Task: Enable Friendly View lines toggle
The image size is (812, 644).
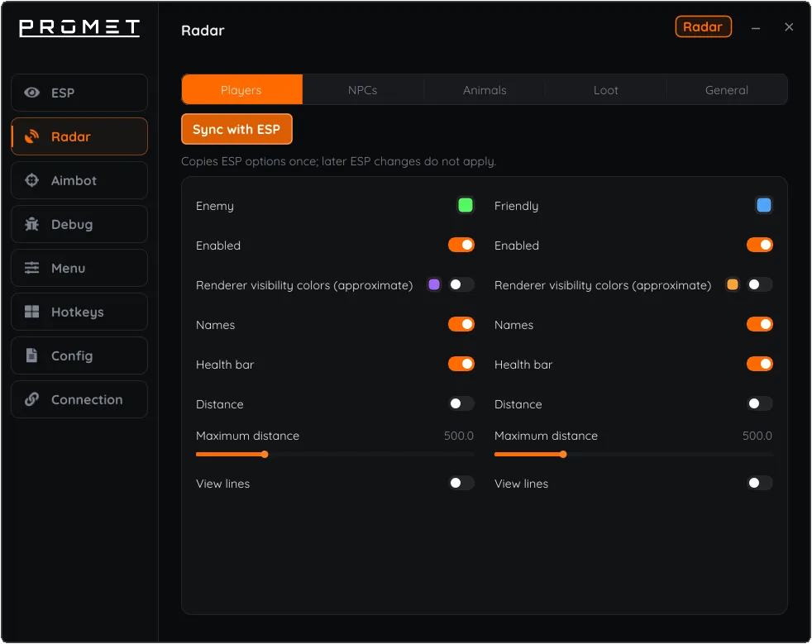Action: 759,483
